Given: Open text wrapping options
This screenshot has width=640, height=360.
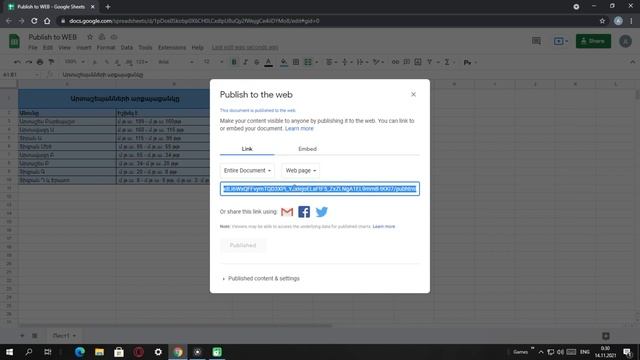Looking at the screenshot, I should [x=362, y=62].
